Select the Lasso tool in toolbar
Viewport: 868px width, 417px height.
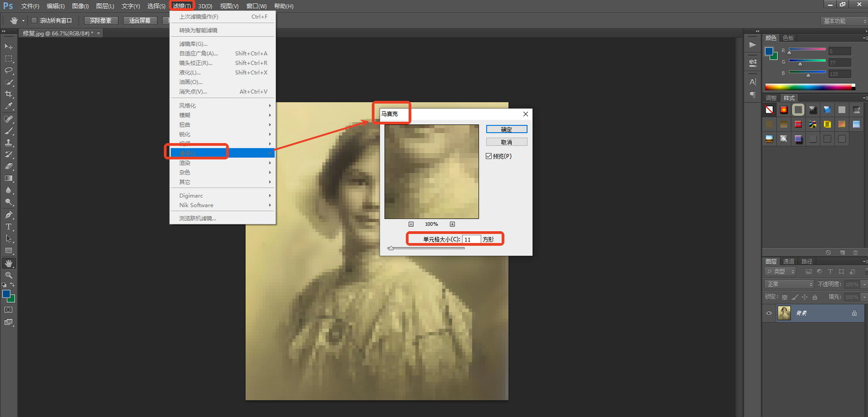click(x=9, y=71)
